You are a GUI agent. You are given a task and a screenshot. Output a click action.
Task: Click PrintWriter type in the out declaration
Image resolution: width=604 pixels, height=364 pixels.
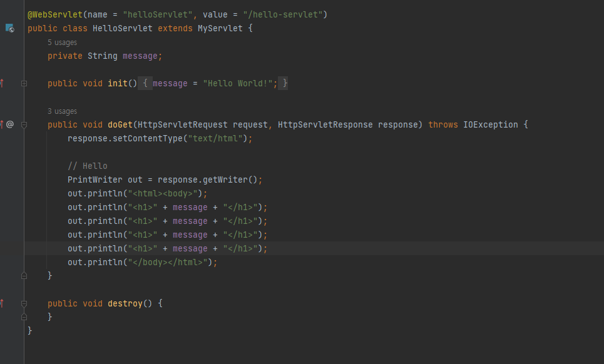click(x=95, y=179)
